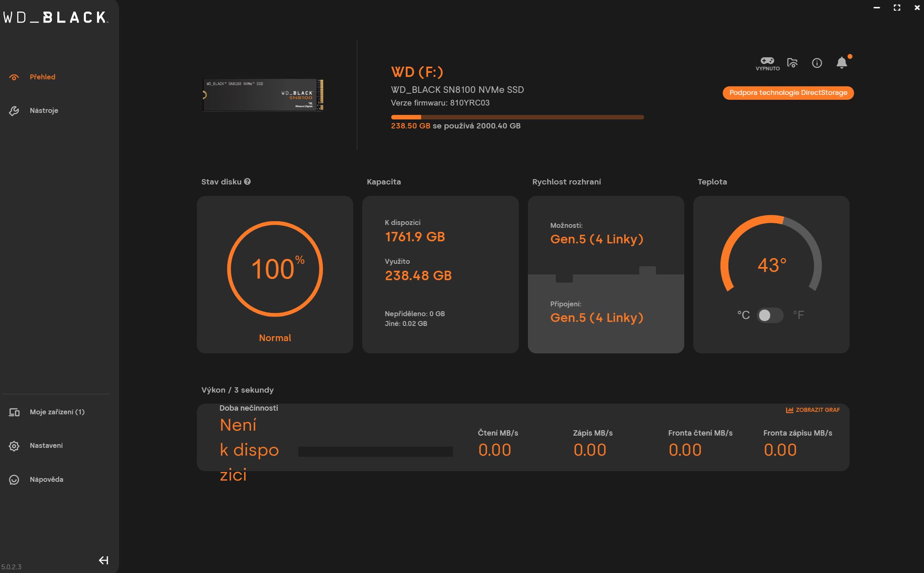This screenshot has width=924, height=573.
Task: Switch temperature unit toggle to Fahrenheit
Action: tap(770, 315)
